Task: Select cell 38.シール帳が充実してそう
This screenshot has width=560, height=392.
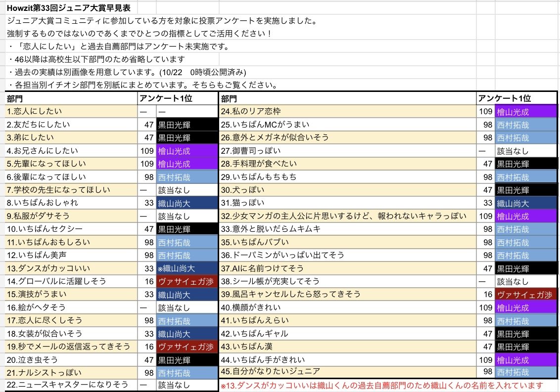Action: 347,281
